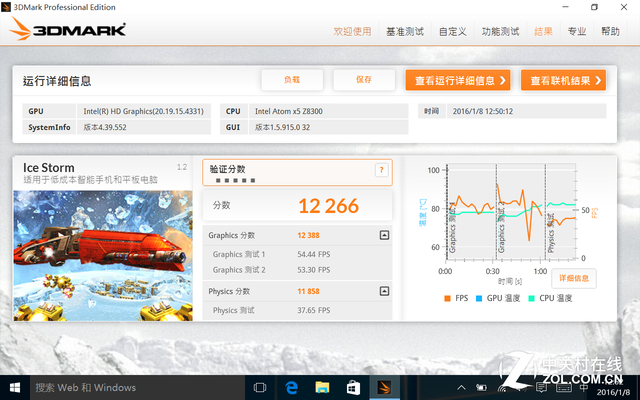Screen dimensions: 640x400
Task: Open the 帮助 tab
Action: [x=610, y=31]
